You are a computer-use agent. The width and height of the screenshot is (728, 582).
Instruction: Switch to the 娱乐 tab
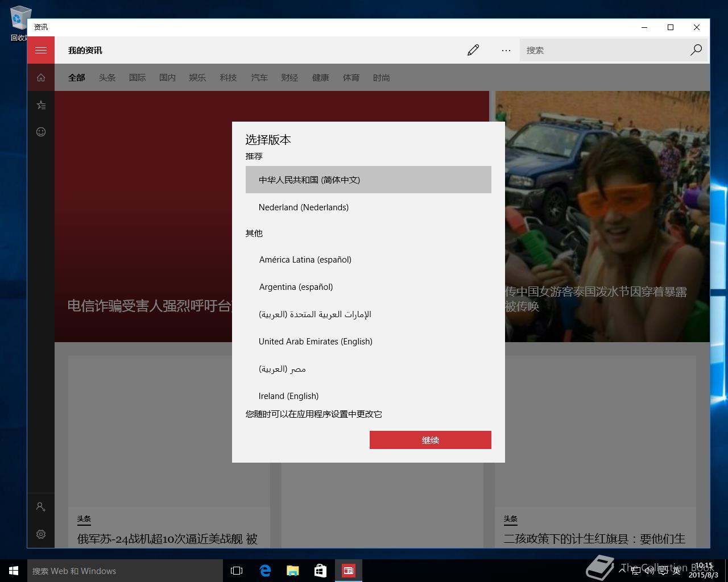197,78
